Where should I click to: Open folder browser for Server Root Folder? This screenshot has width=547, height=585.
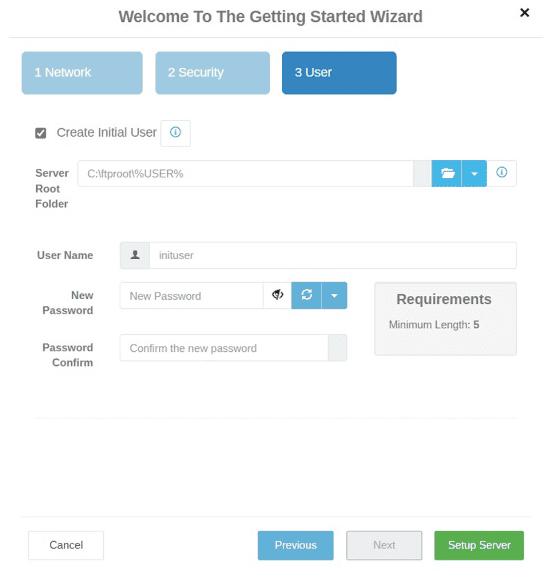(447, 173)
